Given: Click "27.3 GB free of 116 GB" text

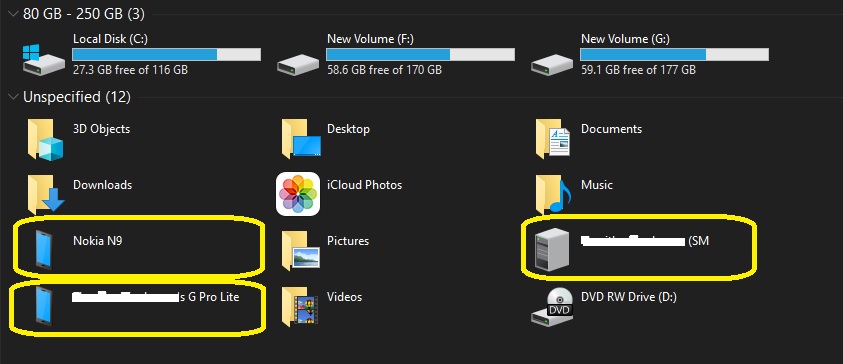Looking at the screenshot, I should 130,70.
